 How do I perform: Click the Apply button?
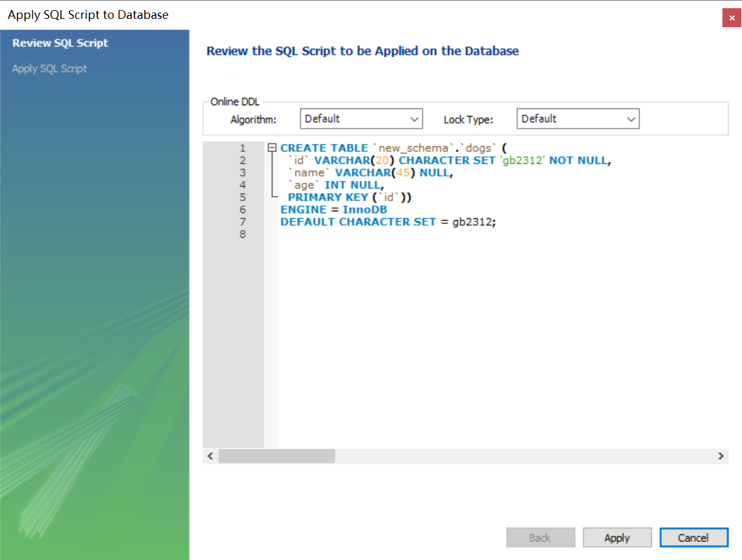click(617, 538)
